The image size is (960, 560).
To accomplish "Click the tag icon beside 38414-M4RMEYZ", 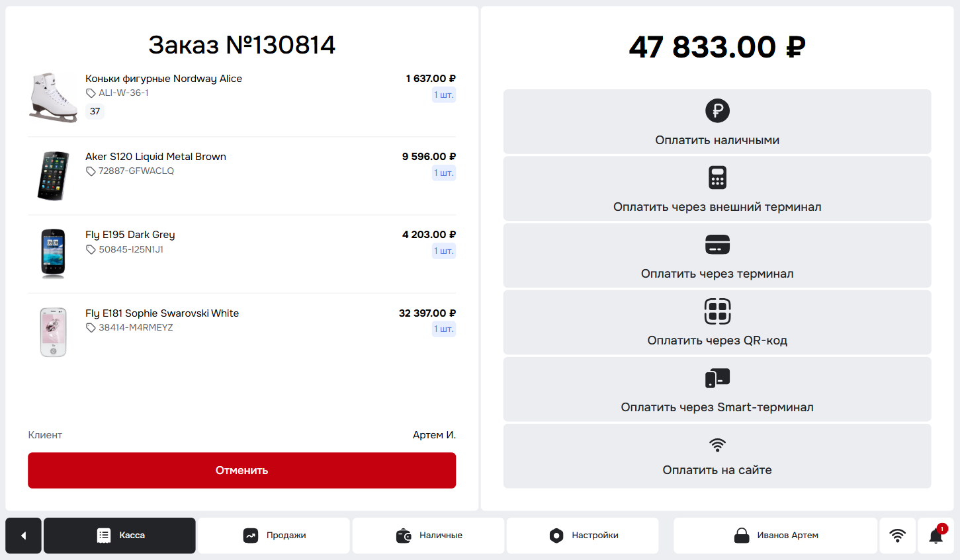I will (91, 328).
